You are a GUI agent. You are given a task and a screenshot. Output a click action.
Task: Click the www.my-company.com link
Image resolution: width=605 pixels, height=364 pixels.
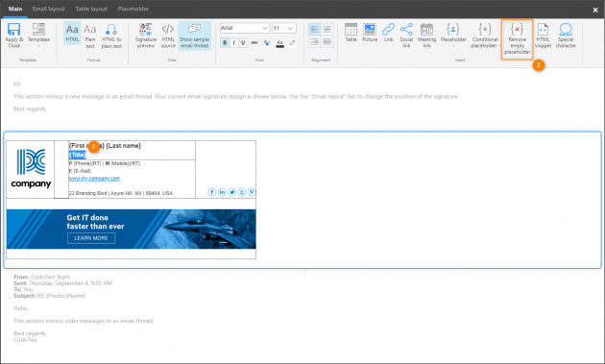click(94, 179)
